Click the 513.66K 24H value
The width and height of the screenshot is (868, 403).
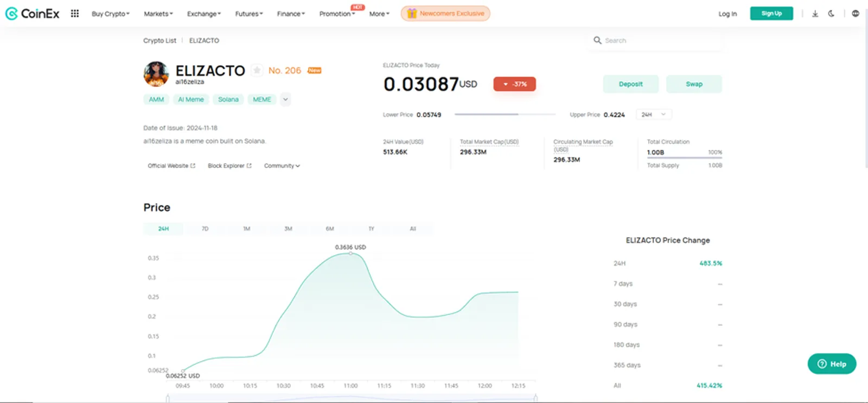coord(395,152)
